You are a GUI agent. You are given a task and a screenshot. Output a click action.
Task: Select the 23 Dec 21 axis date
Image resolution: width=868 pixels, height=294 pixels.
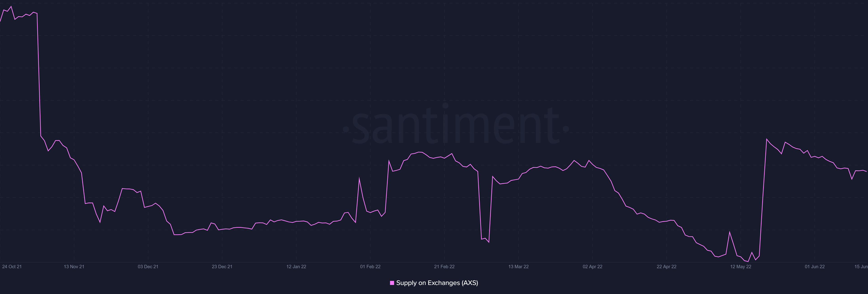[x=222, y=267]
